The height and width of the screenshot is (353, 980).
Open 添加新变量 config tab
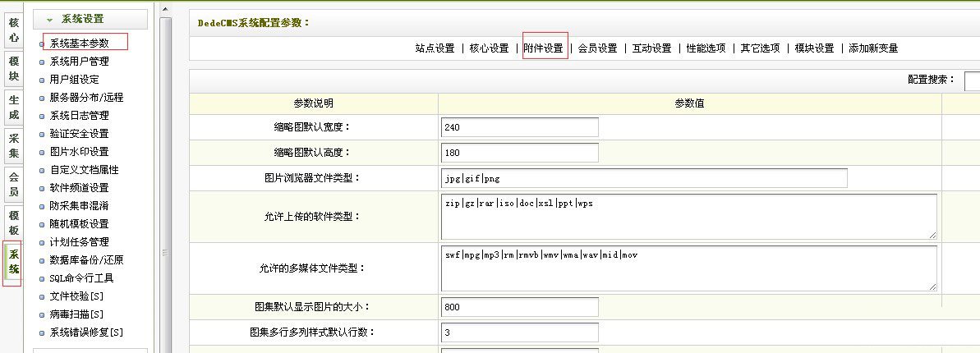(x=874, y=48)
